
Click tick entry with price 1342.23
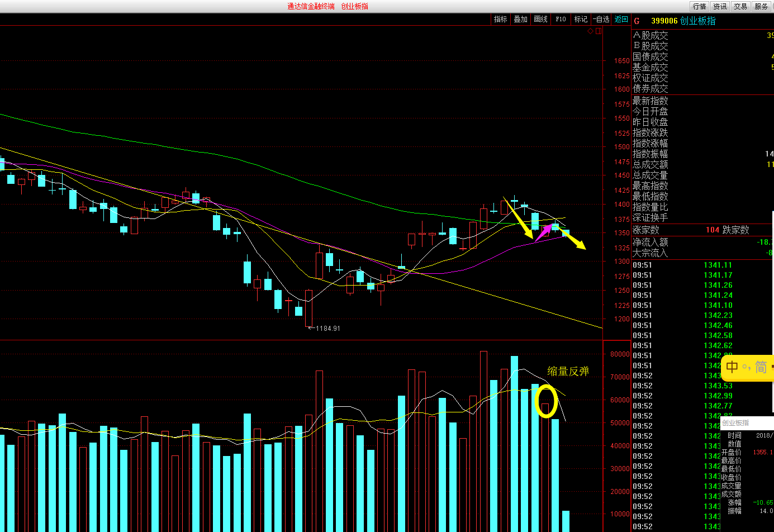(x=718, y=315)
